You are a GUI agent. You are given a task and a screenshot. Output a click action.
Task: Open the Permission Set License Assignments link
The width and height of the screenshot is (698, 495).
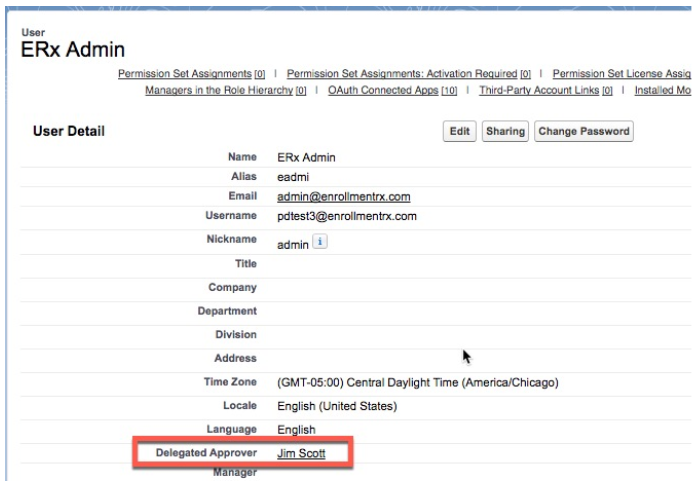click(x=622, y=74)
